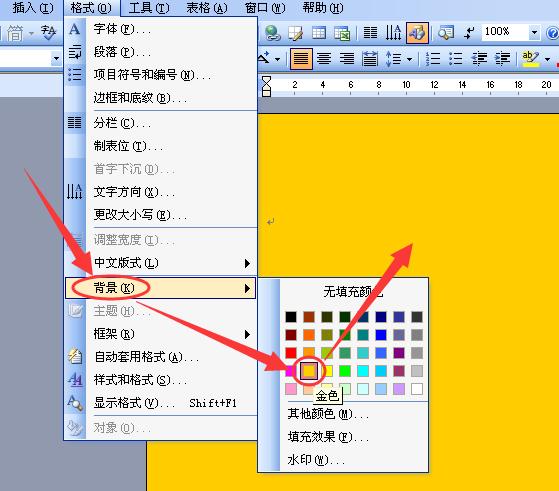This screenshot has width=559, height=491.
Task: Close the 格式(O) menu from the menu bar
Action: pyautogui.click(x=91, y=8)
